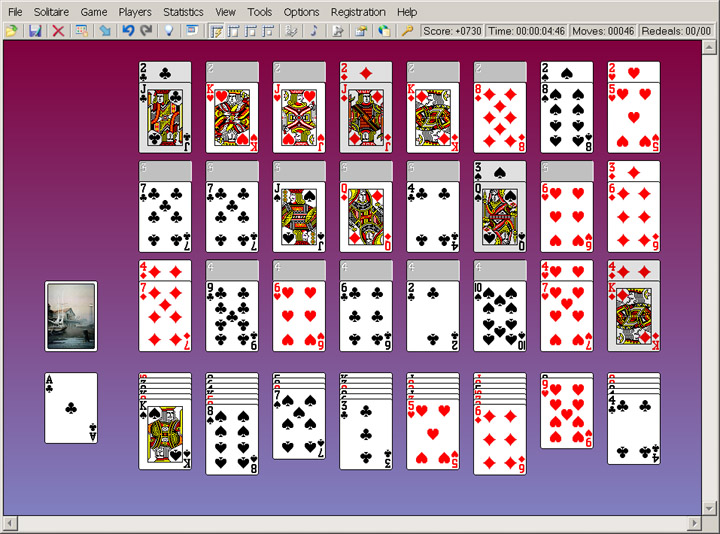Select the 7 of spades tableau card
Image resolution: width=720 pixels, height=534 pixels.
(x=299, y=424)
